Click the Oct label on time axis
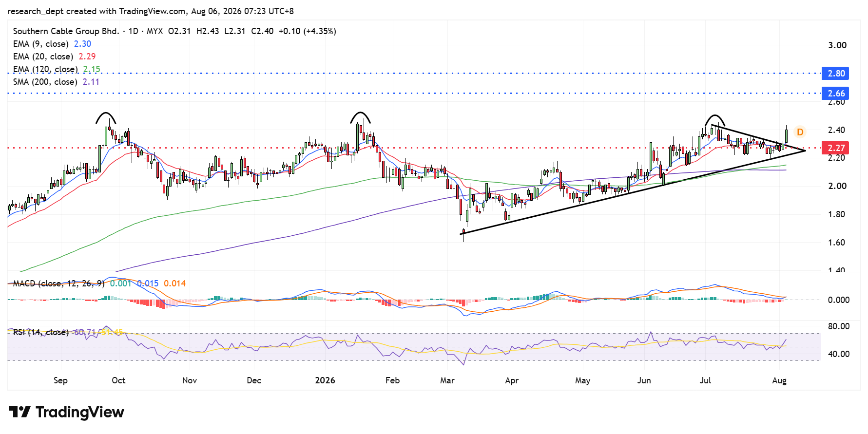 point(118,380)
